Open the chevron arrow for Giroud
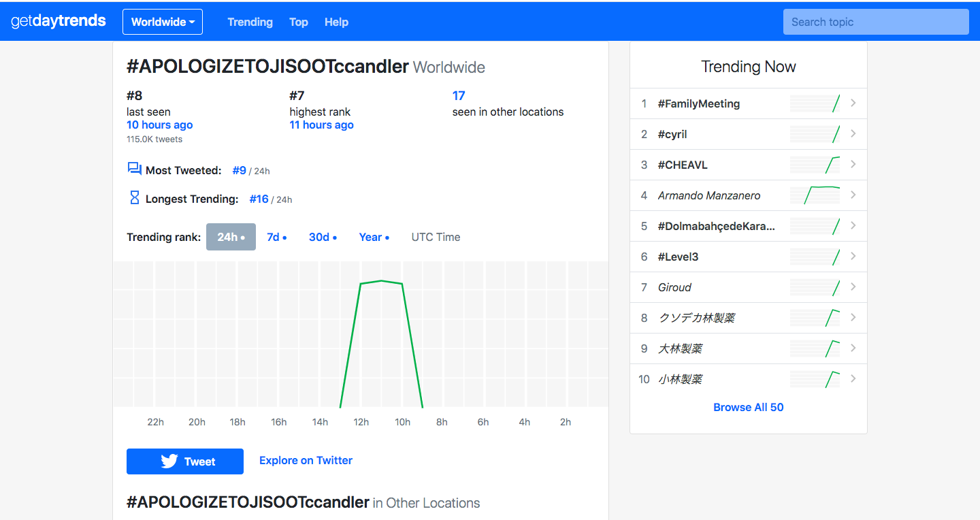Screen dimensions: 980x520 853,287
